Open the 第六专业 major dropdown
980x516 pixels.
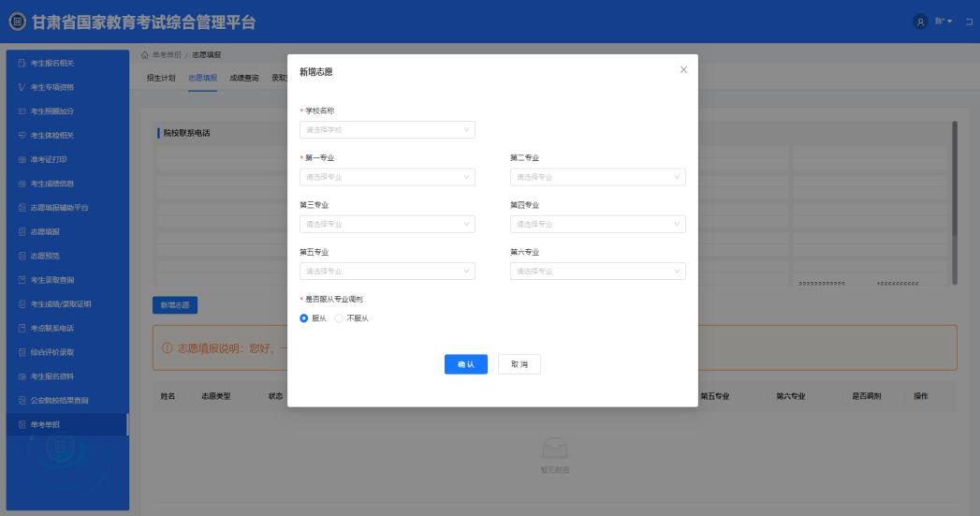pos(597,271)
